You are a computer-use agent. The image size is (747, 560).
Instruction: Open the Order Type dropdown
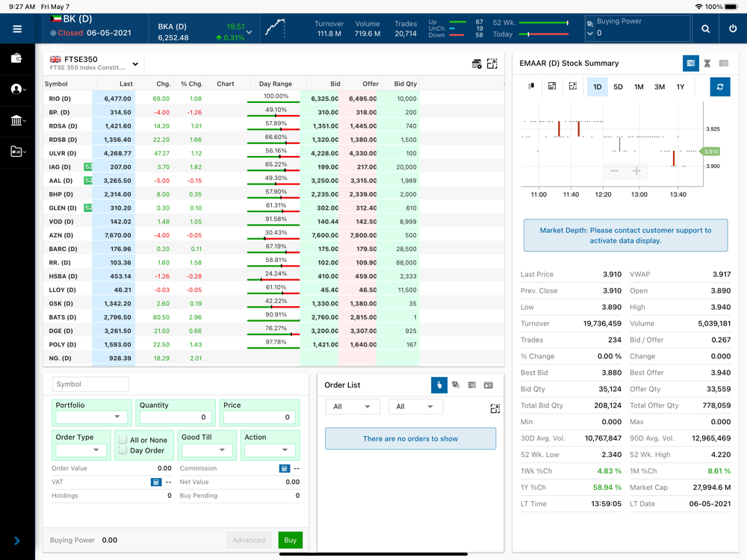click(81, 449)
